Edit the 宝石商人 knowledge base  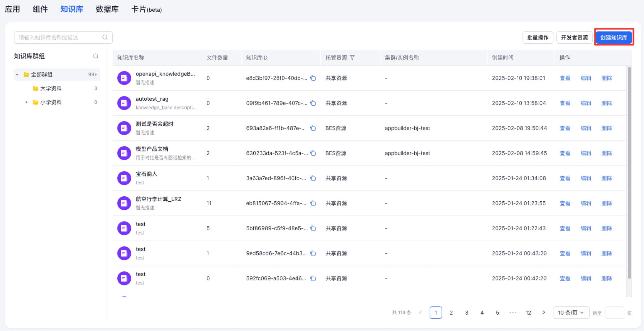click(x=586, y=178)
